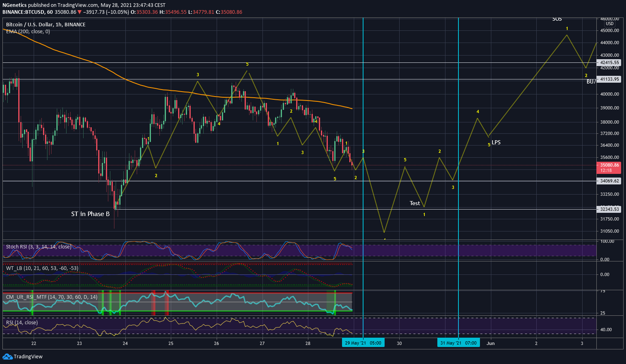Click the TradingView logo icon

[x=7, y=357]
